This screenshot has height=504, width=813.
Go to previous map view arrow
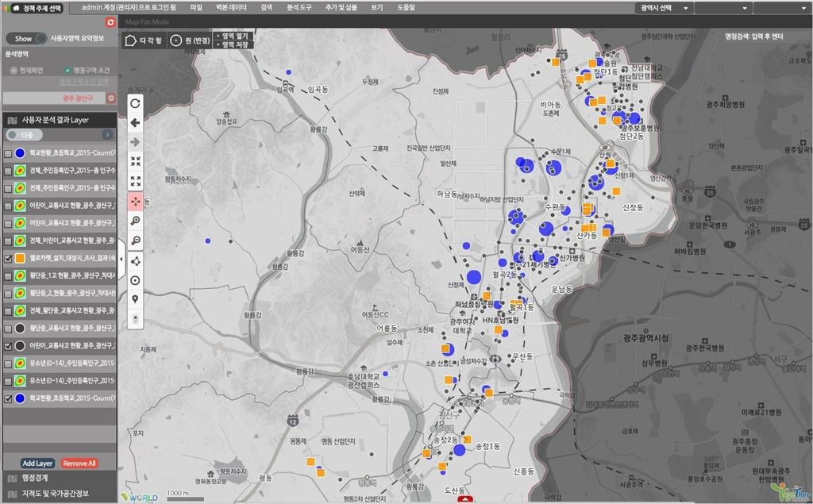pos(136,122)
